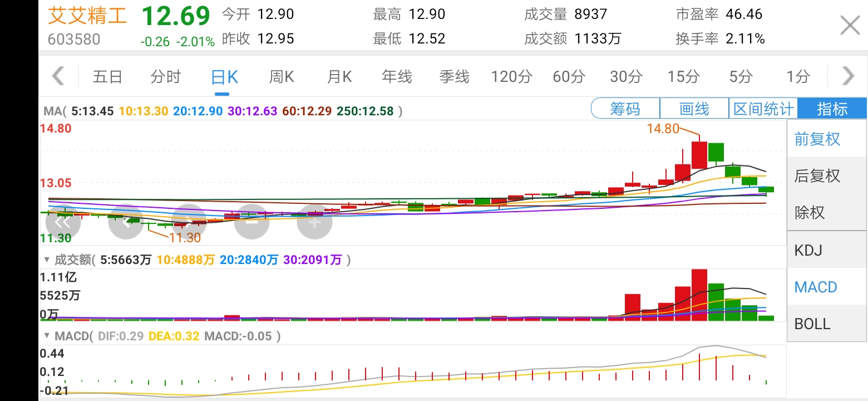Screen dimensions: 868x401
Task: Tap the 成交量 8937 value
Action: tap(591, 14)
